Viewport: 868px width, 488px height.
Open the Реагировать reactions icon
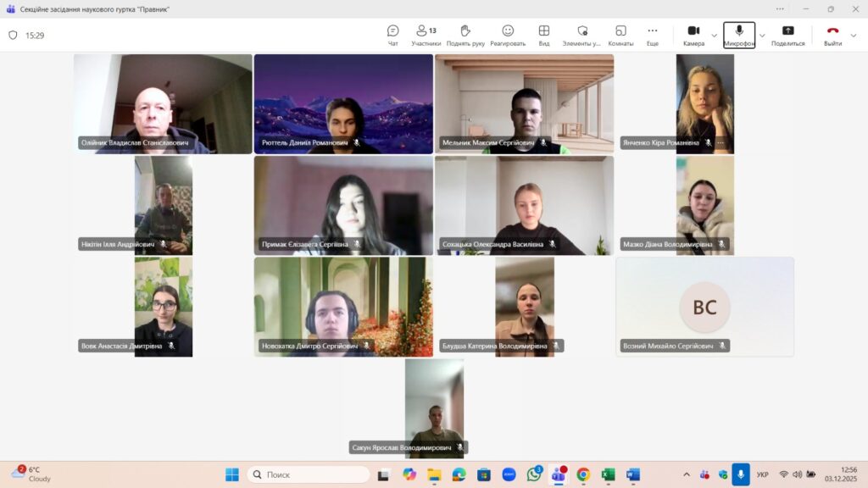508,35
